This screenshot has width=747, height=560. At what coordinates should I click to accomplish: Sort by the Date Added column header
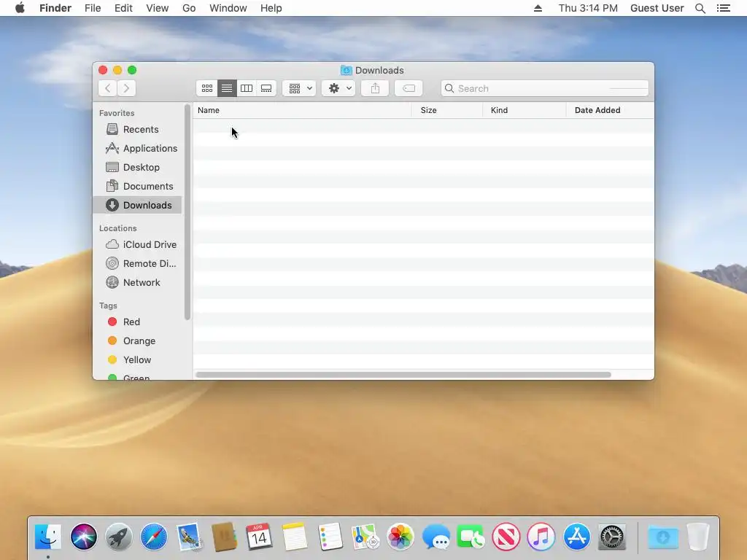click(x=610, y=110)
